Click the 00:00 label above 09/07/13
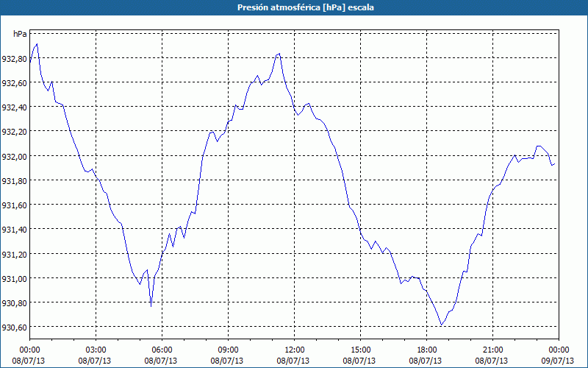 559,350
